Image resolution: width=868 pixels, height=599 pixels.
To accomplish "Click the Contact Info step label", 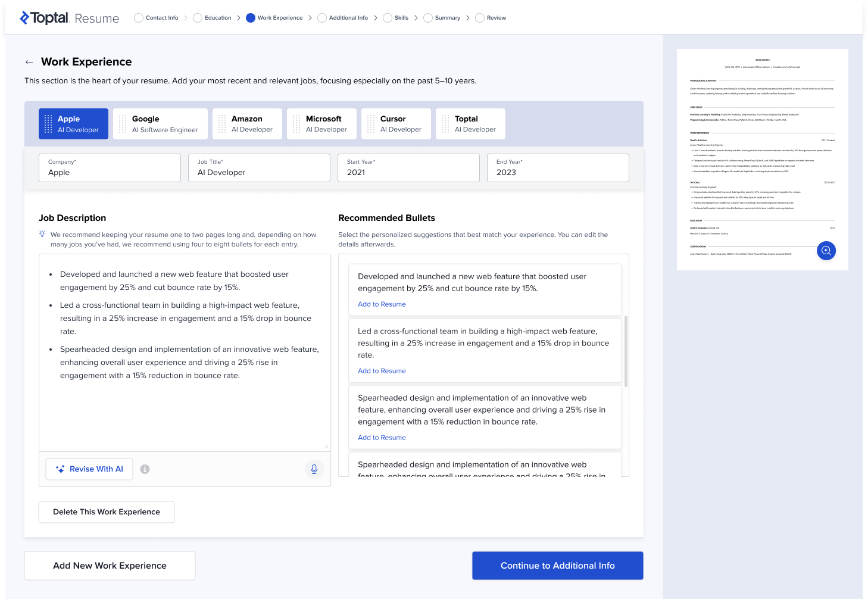I will coord(162,18).
